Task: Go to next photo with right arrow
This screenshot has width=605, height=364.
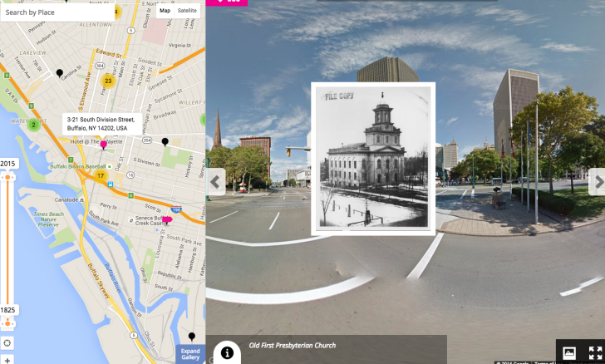Action: 597,181
